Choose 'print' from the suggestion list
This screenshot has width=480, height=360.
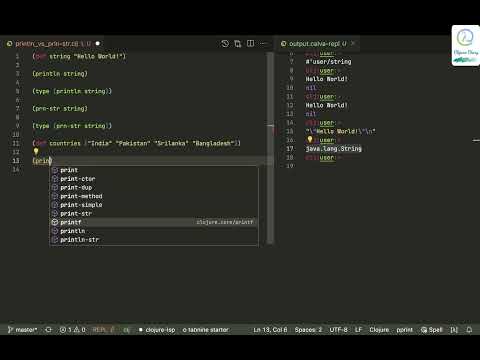point(154,170)
